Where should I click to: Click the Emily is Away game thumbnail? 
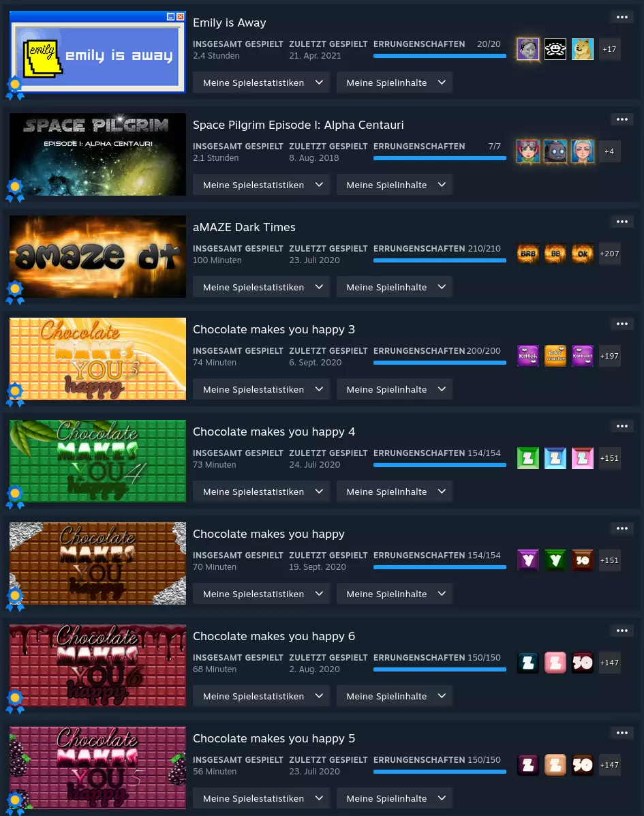point(98,52)
